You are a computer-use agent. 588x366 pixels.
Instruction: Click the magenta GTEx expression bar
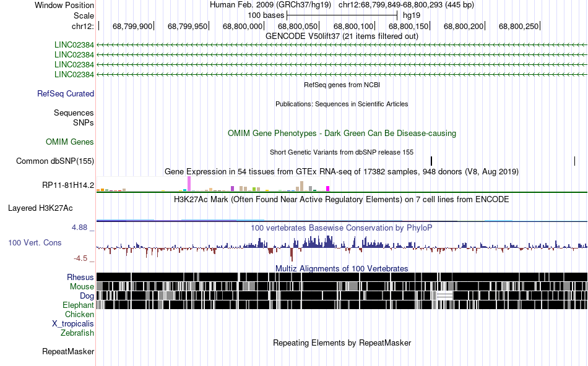pos(328,189)
